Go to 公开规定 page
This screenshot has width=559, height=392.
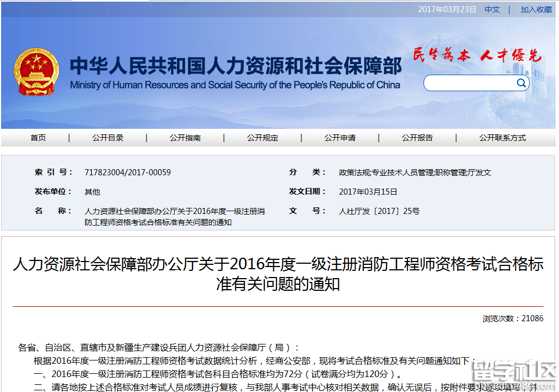coord(263,138)
